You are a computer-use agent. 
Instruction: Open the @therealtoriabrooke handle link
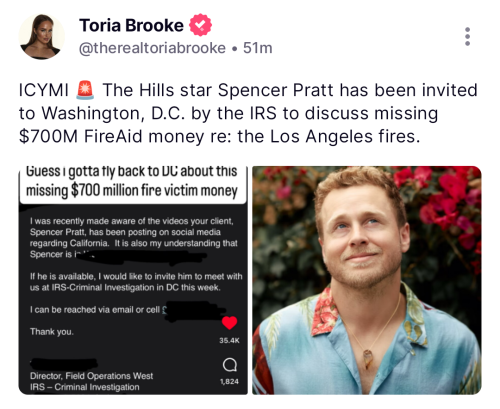pyautogui.click(x=152, y=48)
